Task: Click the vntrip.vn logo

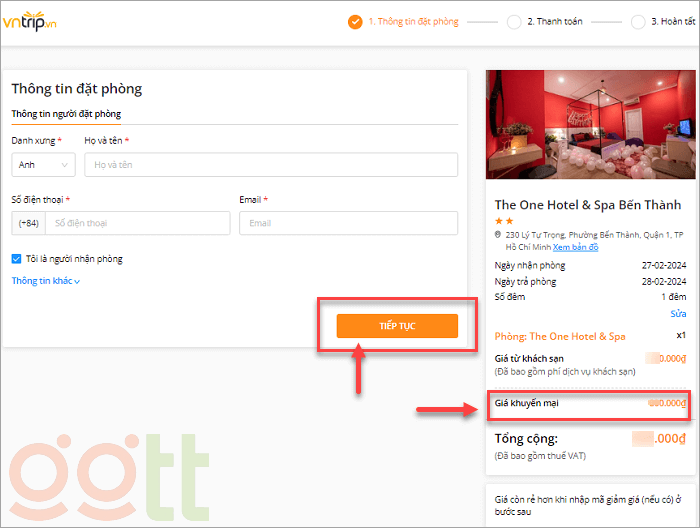Action: pos(31,21)
